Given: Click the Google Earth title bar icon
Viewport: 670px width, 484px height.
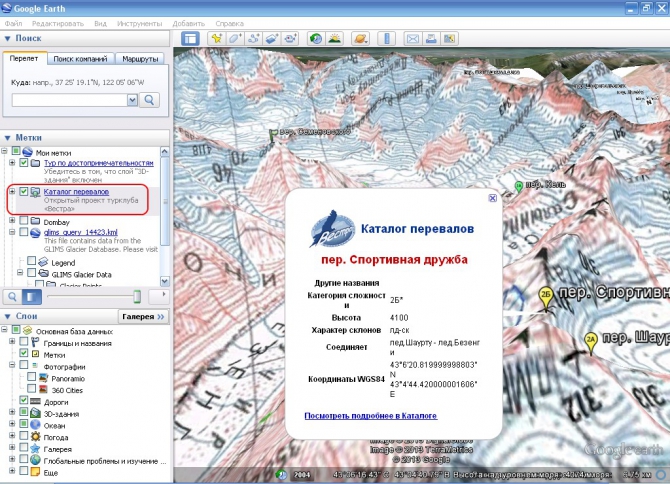Looking at the screenshot, I should click(6, 8).
